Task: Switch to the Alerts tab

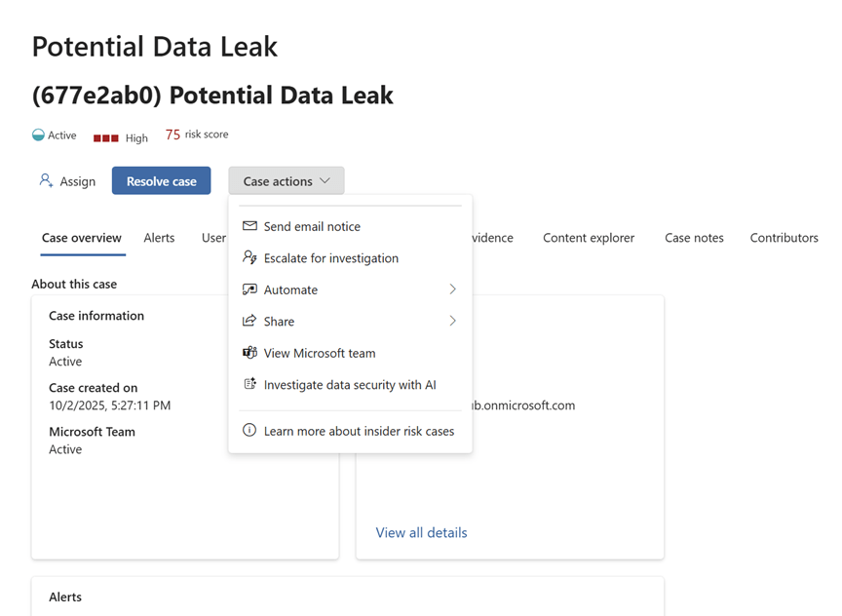Action: (x=159, y=238)
